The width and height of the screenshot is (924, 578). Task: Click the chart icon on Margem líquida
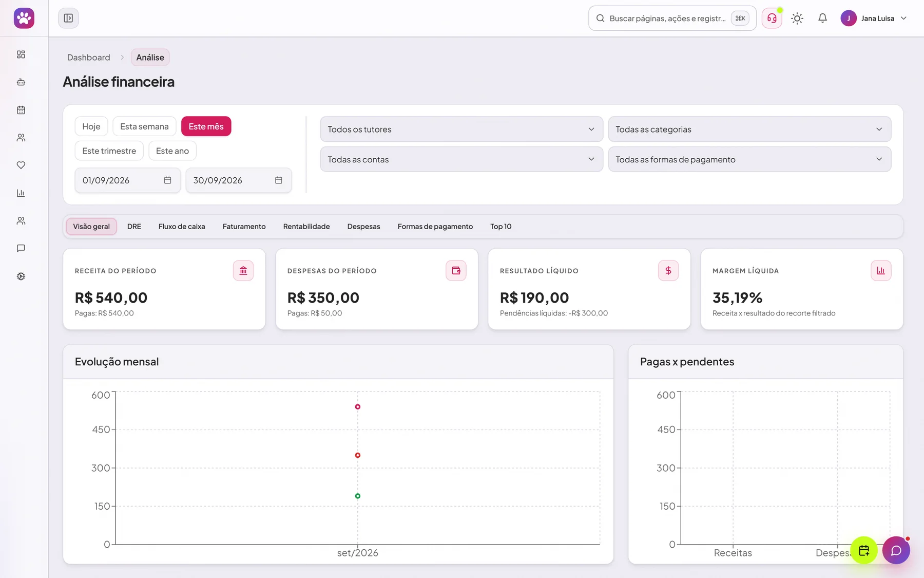(x=881, y=271)
